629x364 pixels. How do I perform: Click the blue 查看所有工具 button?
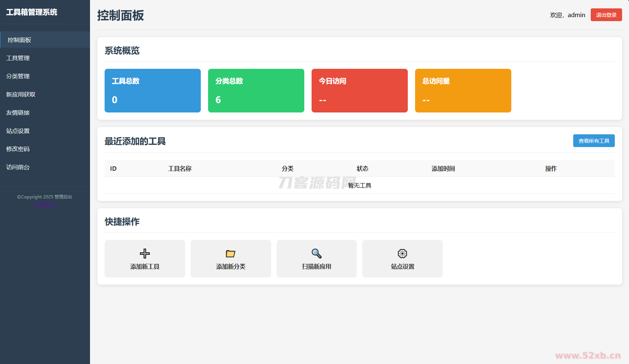pos(594,141)
